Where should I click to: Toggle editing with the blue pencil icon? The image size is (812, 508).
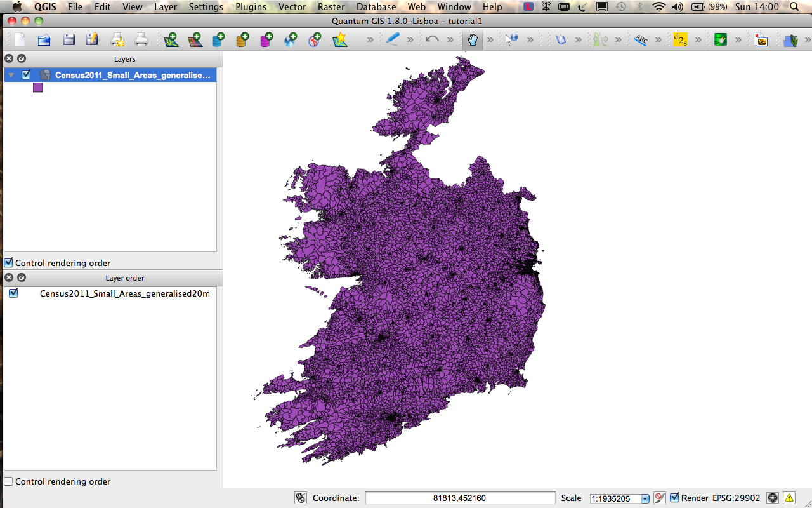[x=393, y=39]
